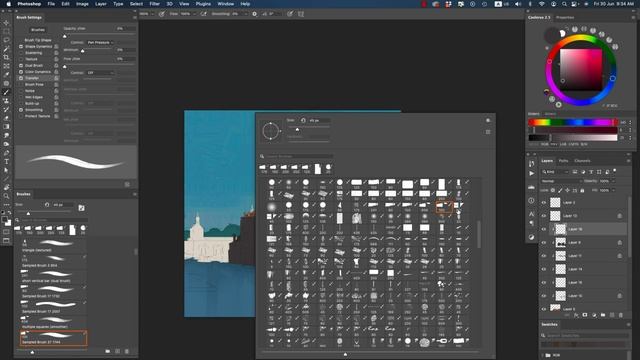Enable the Wet Edges checkbox
The width and height of the screenshot is (640, 360).
click(x=21, y=97)
